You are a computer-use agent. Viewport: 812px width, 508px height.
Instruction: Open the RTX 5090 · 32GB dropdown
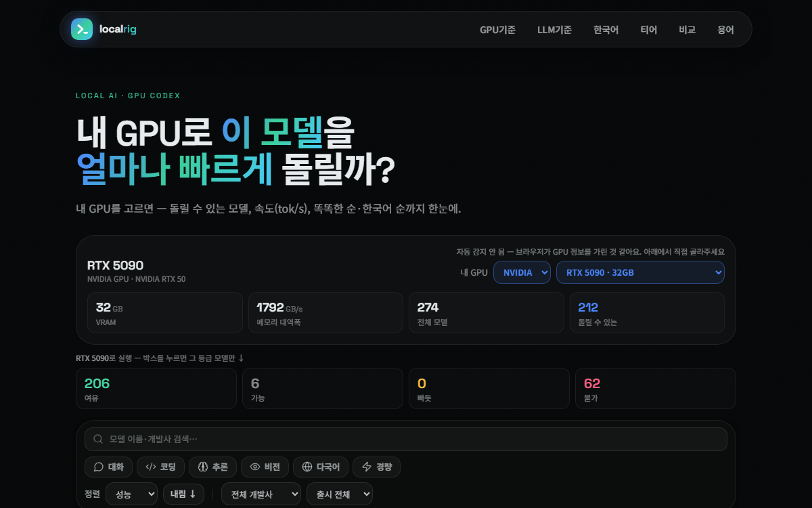(x=640, y=272)
